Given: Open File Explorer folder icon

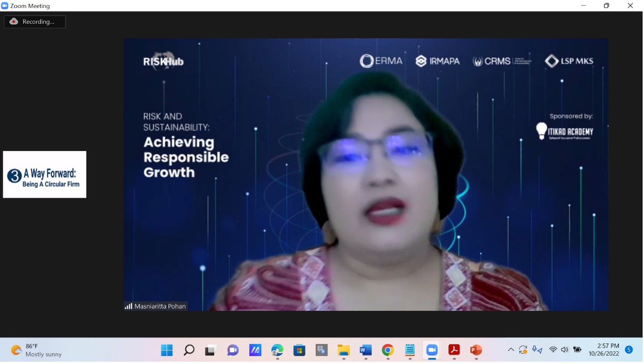Looking at the screenshot, I should pos(343,350).
